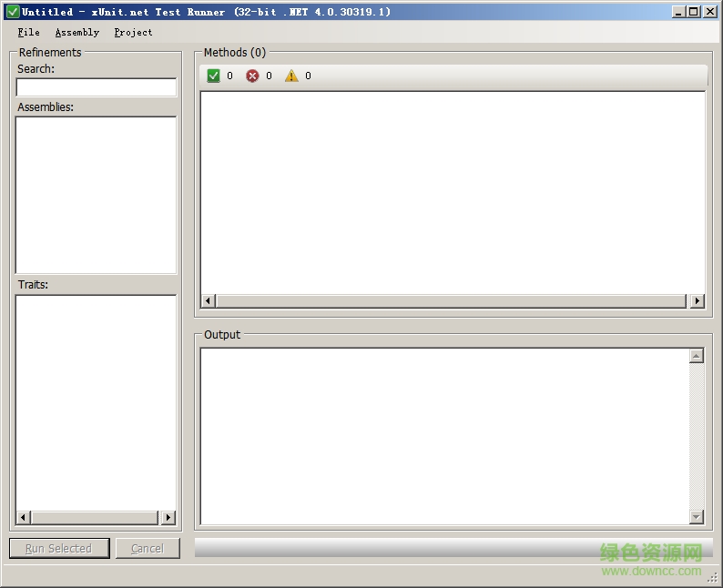The width and height of the screenshot is (723, 588).
Task: Click Output pane scroll up arrow
Action: [697, 356]
